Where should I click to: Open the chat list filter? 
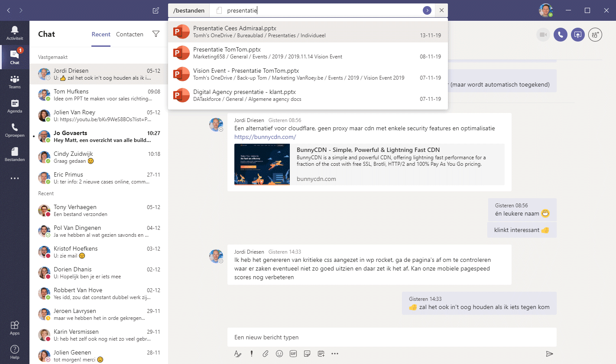pos(156,34)
